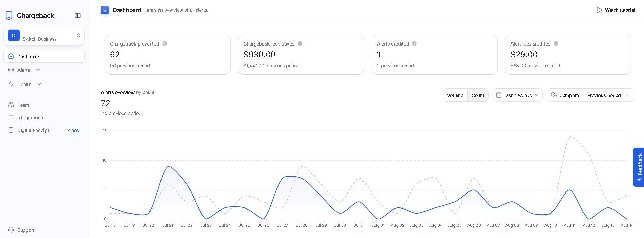Switch chart to Count
This screenshot has width=644, height=238.
(x=478, y=95)
